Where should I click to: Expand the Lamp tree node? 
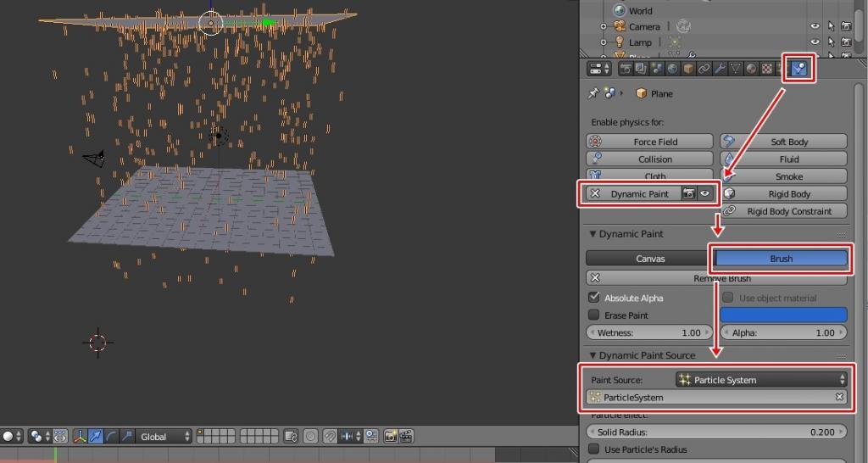(604, 42)
